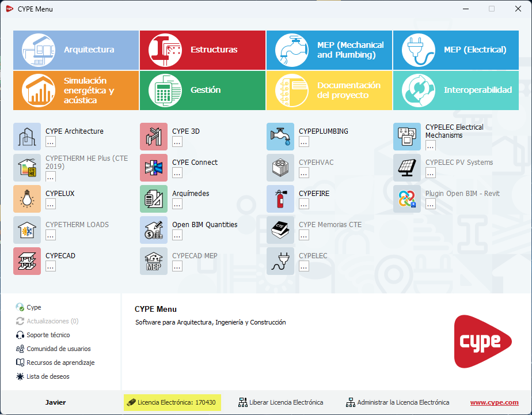Open CYPE 3D application icon
The height and width of the screenshot is (415, 532).
[x=154, y=137]
